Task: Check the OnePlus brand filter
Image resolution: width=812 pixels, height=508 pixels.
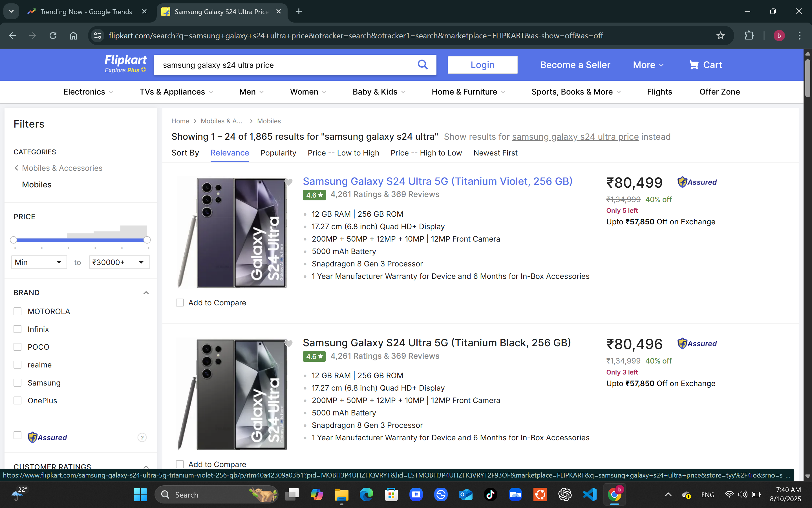Action: (x=17, y=400)
